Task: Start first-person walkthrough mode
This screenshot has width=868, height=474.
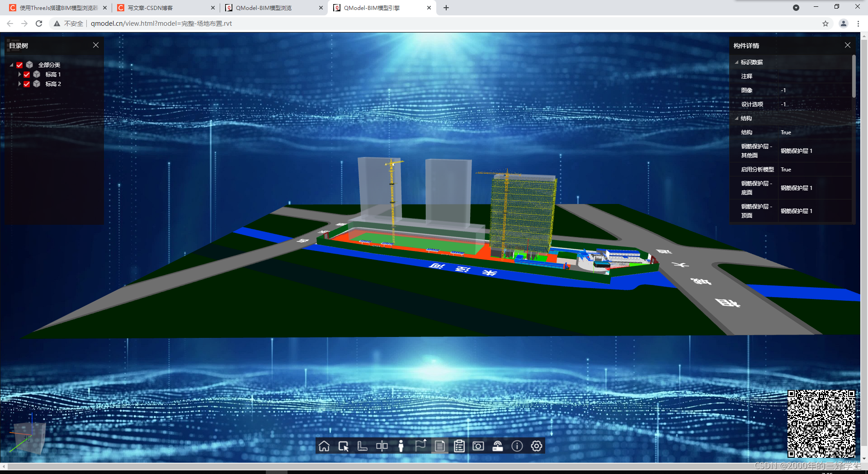Action: click(x=402, y=446)
